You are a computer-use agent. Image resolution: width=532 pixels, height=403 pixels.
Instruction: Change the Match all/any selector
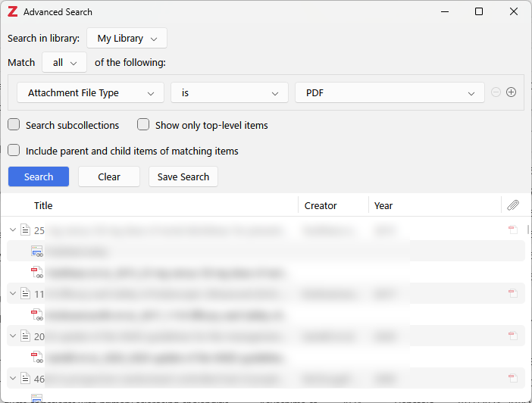coord(64,63)
